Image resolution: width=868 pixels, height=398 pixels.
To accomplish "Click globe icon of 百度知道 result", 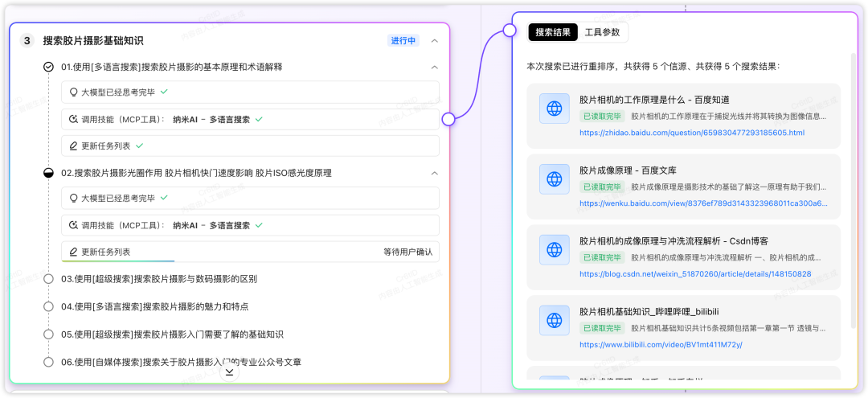I will pos(554,109).
